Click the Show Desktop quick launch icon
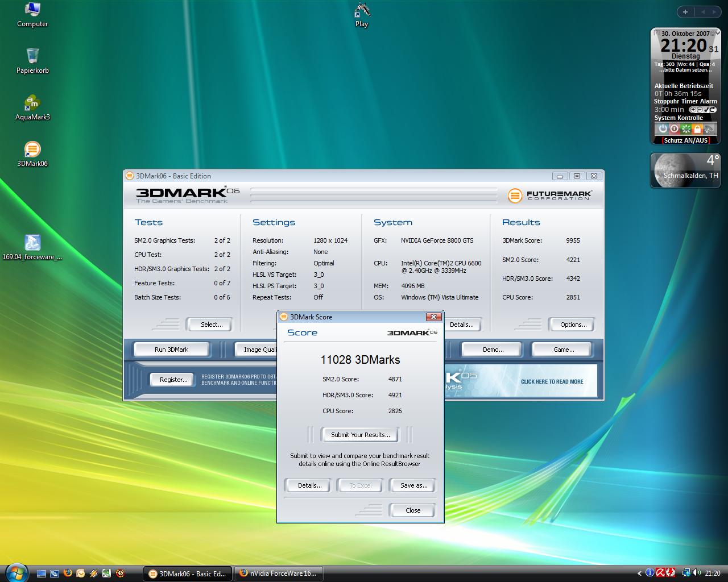 [42, 573]
